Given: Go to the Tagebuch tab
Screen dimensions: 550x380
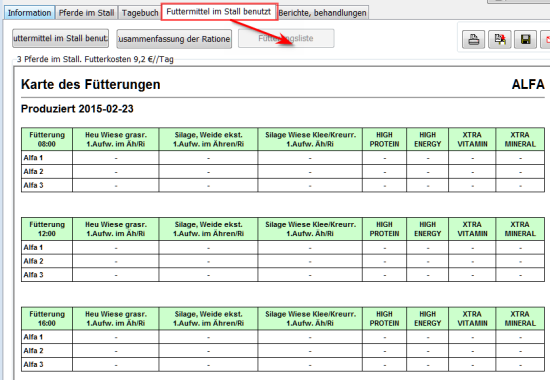Looking at the screenshot, I should tap(140, 13).
